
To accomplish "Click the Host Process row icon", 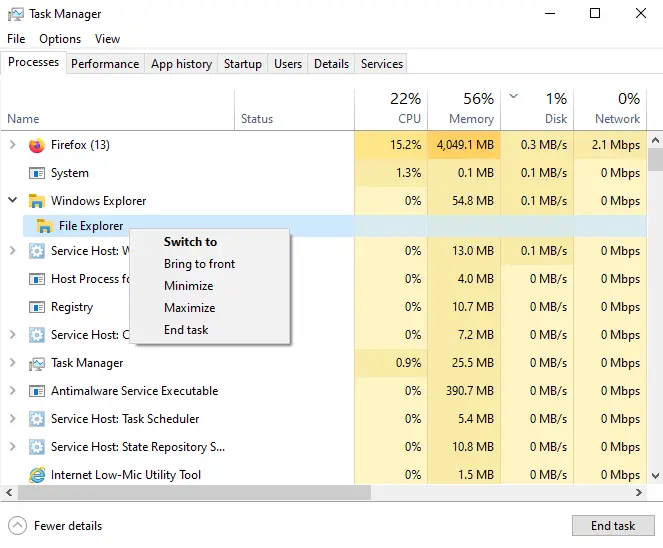I will point(37,279).
